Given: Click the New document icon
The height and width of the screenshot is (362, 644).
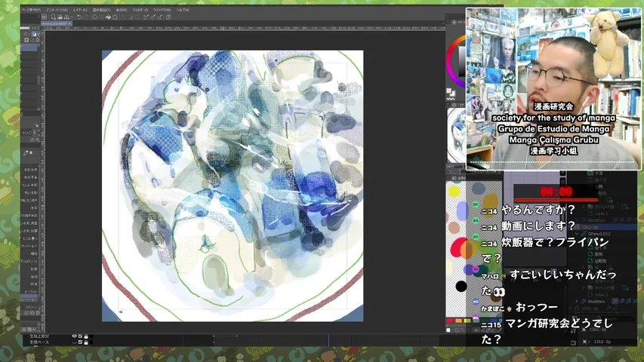Looking at the screenshot, I should click(54, 17).
